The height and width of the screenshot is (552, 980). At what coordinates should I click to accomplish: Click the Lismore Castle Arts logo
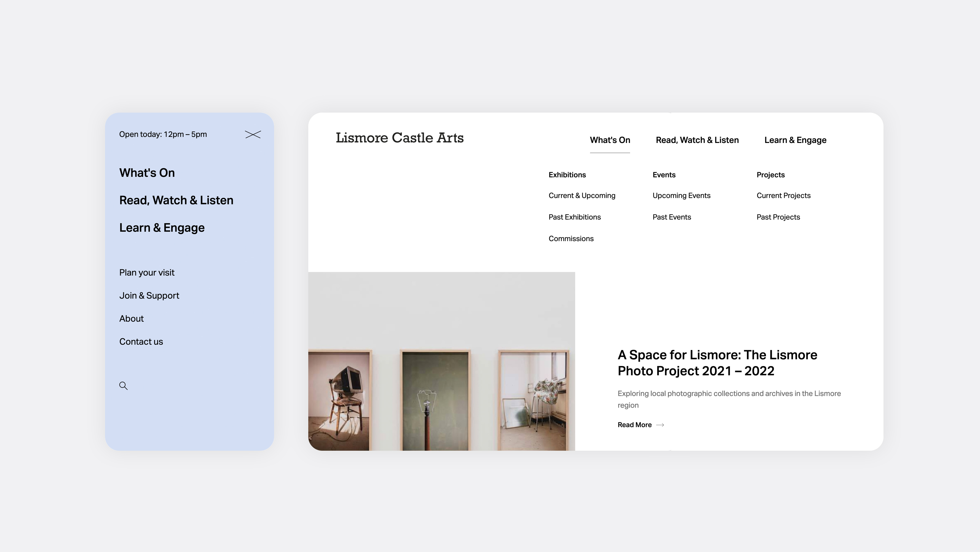click(400, 138)
